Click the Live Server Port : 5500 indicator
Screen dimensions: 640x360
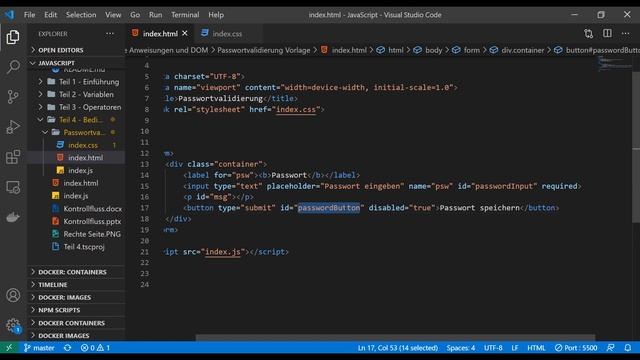coord(576,348)
